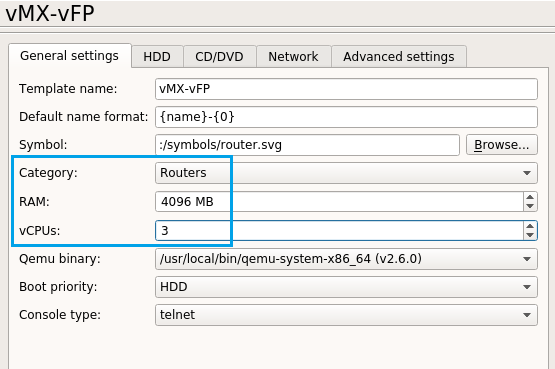Click the Console type label
The width and height of the screenshot is (555, 369).
coord(60,315)
